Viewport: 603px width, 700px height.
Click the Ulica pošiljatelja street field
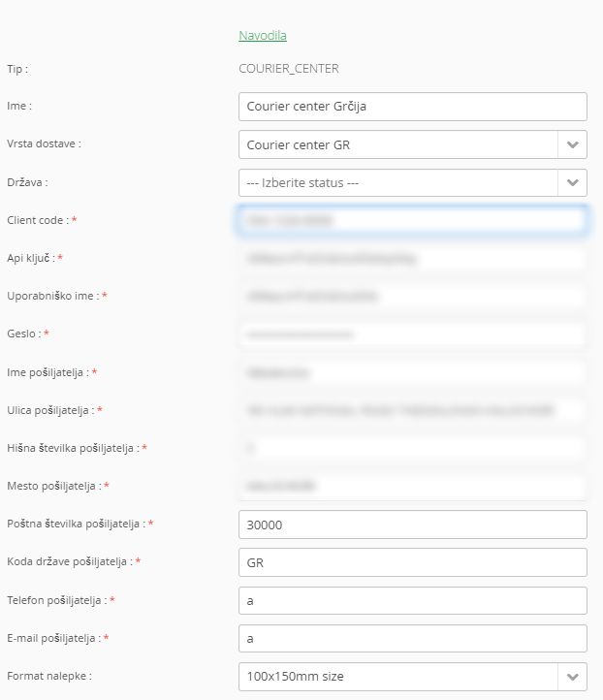[x=412, y=410]
